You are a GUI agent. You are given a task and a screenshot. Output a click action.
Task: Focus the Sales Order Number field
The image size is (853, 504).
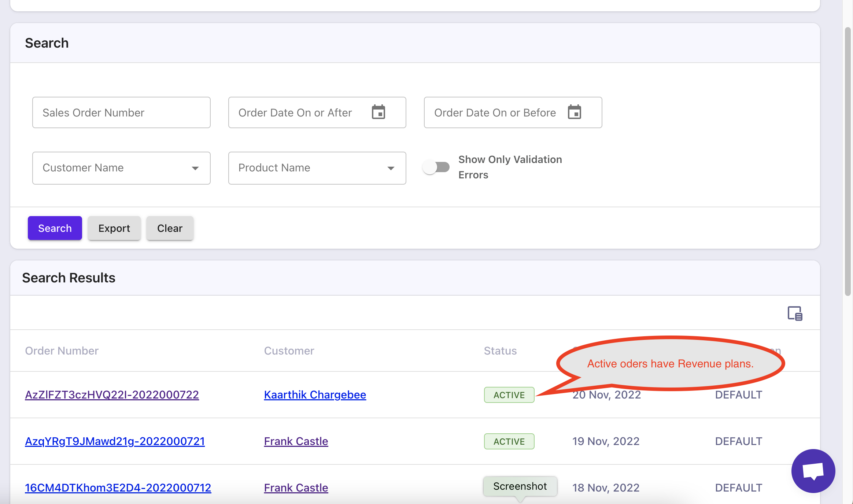pos(121,112)
